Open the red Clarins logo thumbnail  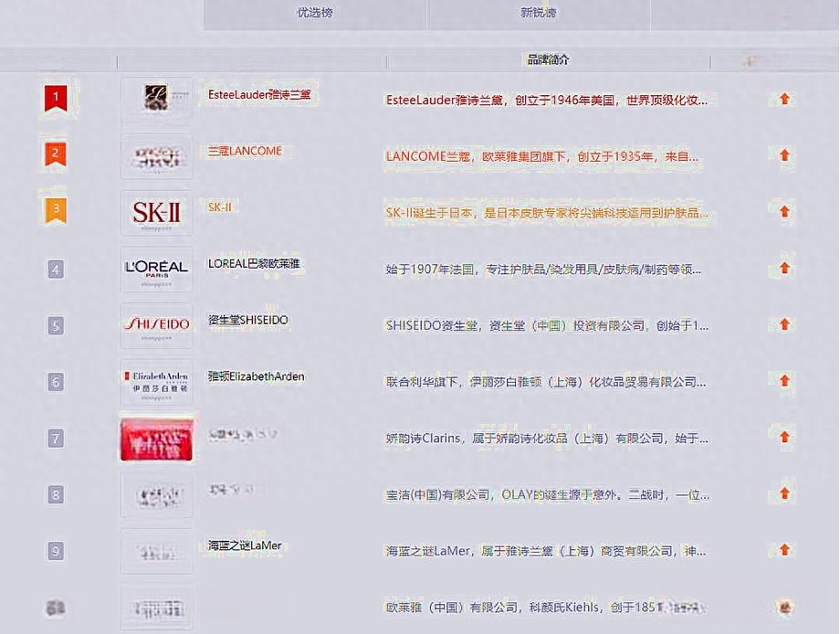156,439
